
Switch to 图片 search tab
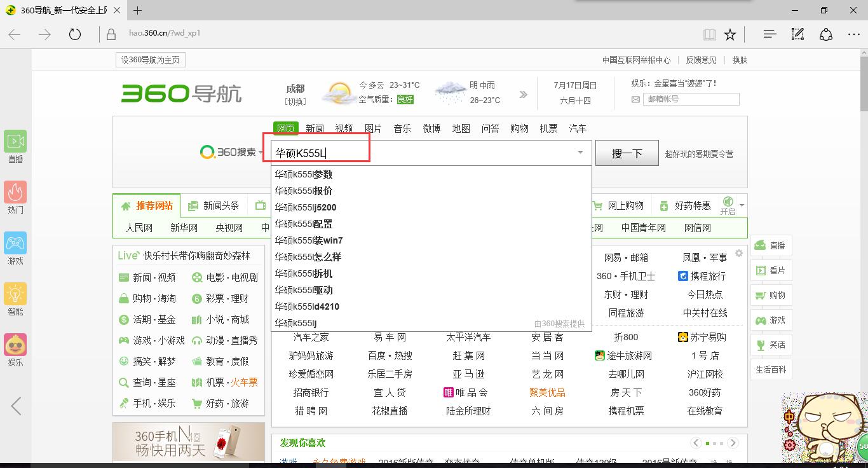click(373, 128)
